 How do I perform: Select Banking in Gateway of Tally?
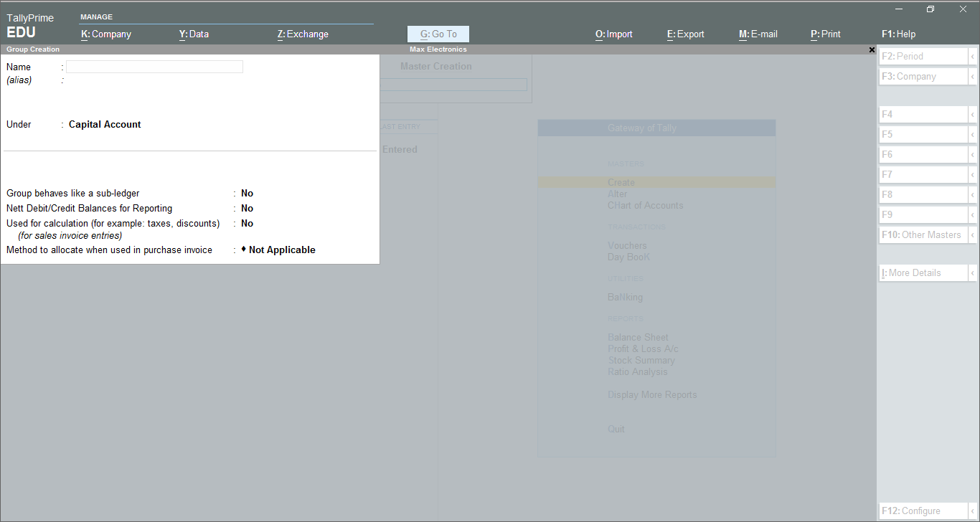point(626,297)
